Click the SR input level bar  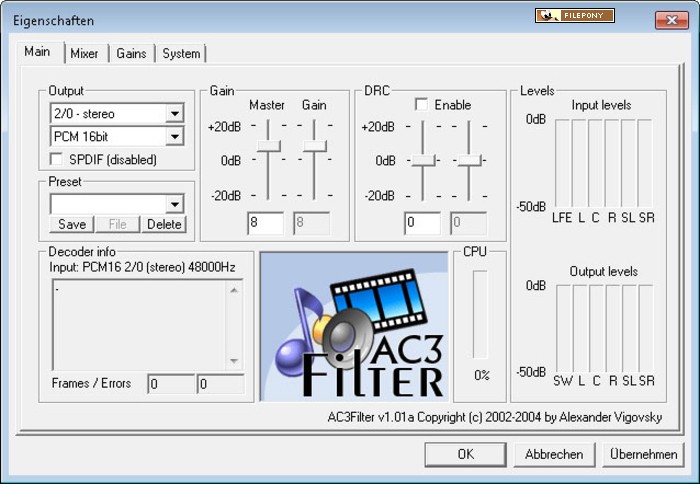645,163
